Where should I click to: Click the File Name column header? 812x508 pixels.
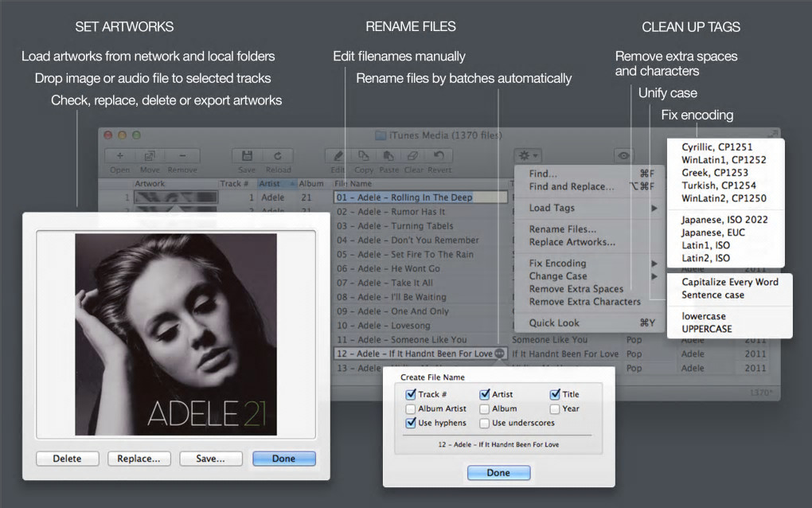[420, 184]
